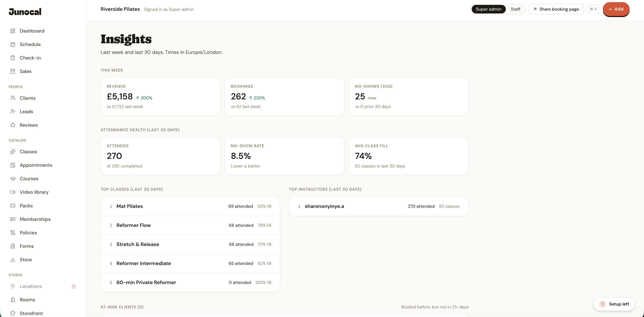The image size is (644, 317).
Task: Select the Reformer Flow row
Action: pos(190,225)
